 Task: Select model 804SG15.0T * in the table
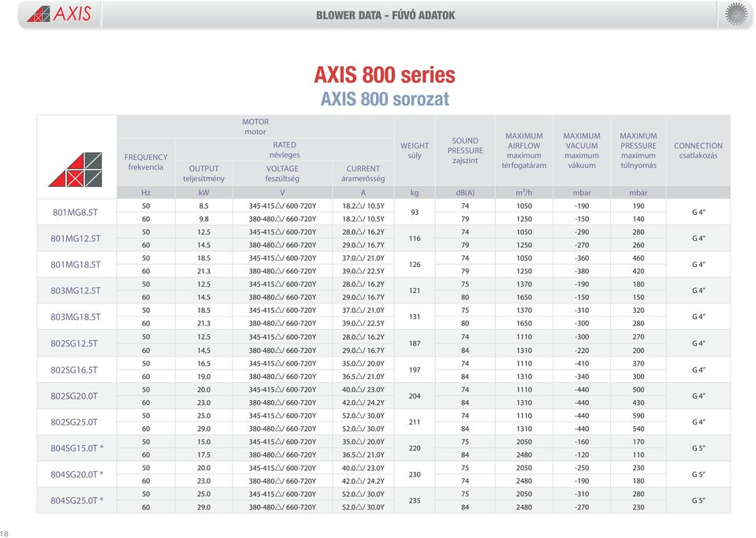[x=77, y=448]
